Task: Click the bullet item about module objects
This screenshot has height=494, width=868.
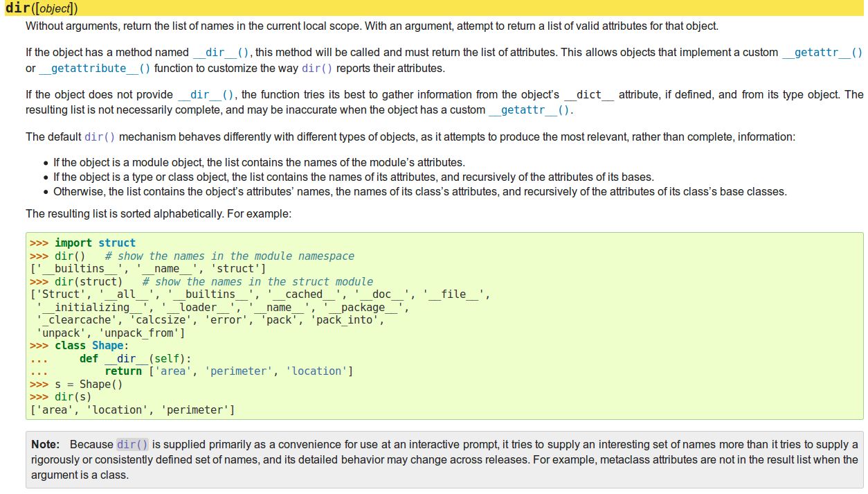Action: [x=258, y=163]
